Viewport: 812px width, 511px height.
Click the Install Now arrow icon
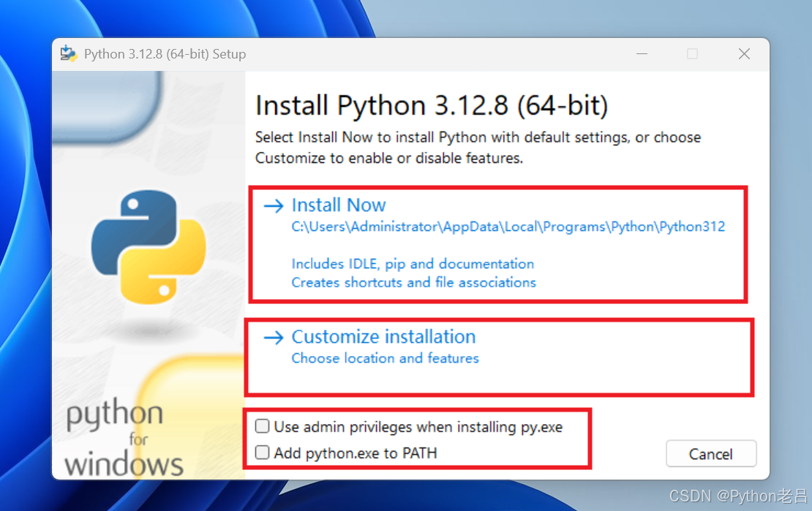pyautogui.click(x=274, y=206)
